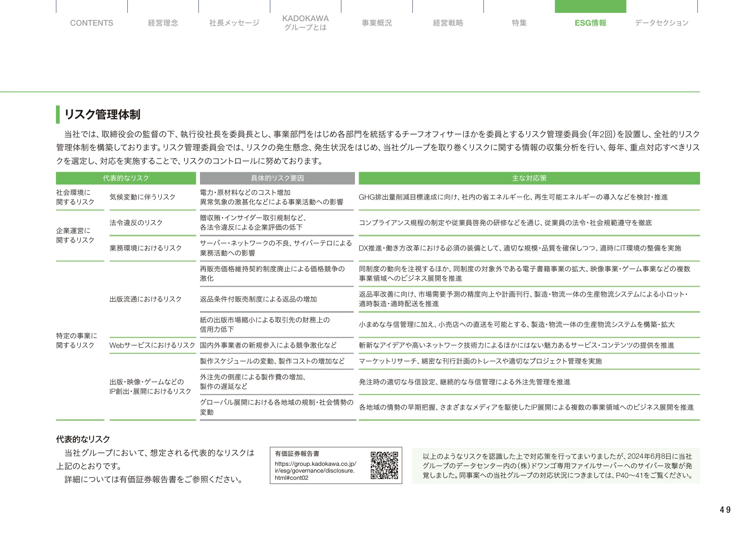Scan the QR code for the securities report
756x535 pixels.
384,466
